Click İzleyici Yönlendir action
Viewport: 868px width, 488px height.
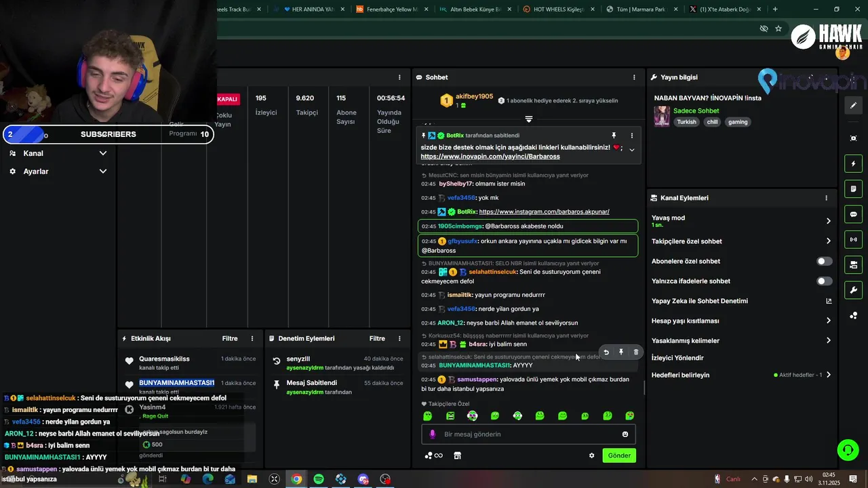[x=677, y=358]
